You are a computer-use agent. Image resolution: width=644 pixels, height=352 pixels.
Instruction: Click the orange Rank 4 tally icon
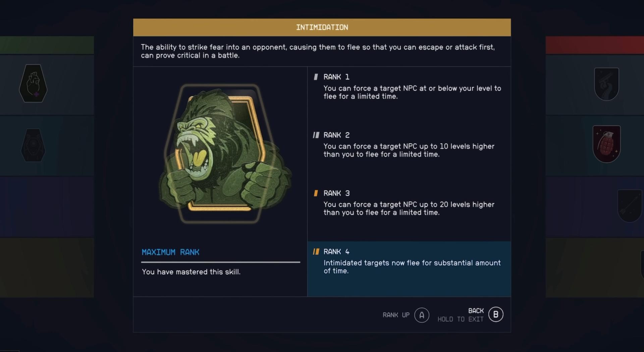316,252
